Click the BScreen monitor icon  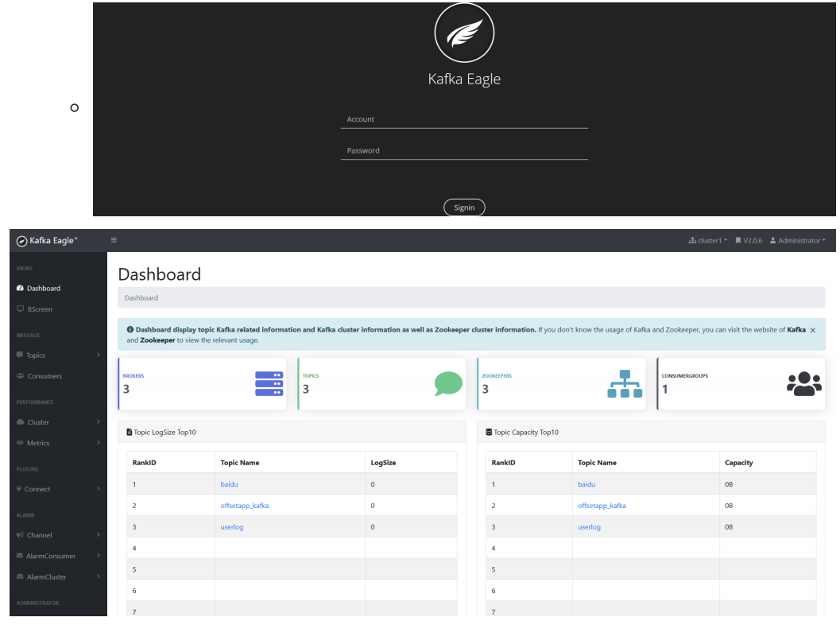(20, 309)
